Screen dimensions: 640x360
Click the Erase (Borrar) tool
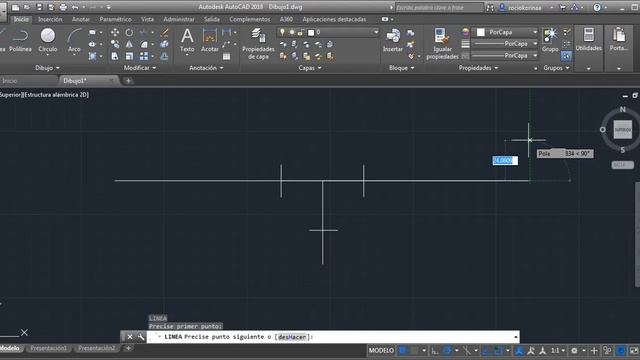coord(164,32)
